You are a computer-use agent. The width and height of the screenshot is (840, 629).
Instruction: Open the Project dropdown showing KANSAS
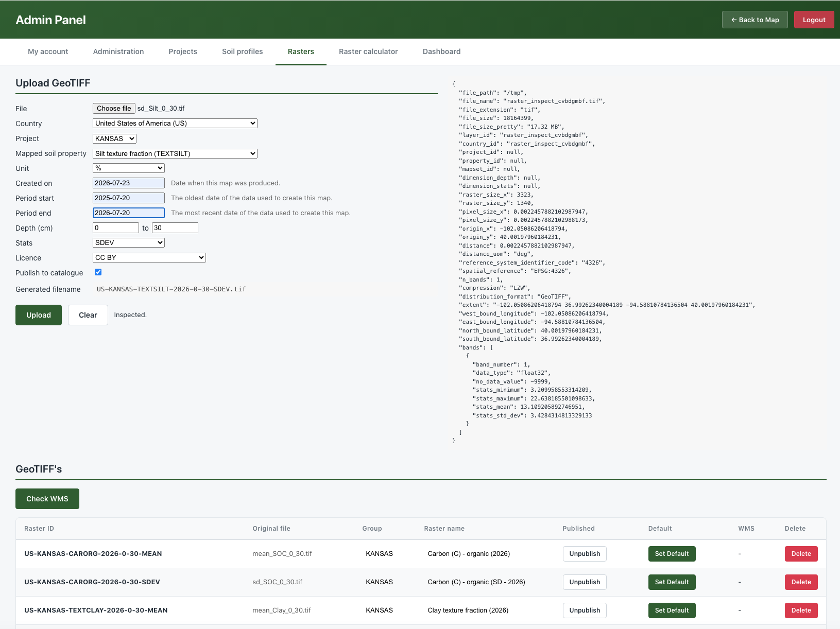[114, 138]
